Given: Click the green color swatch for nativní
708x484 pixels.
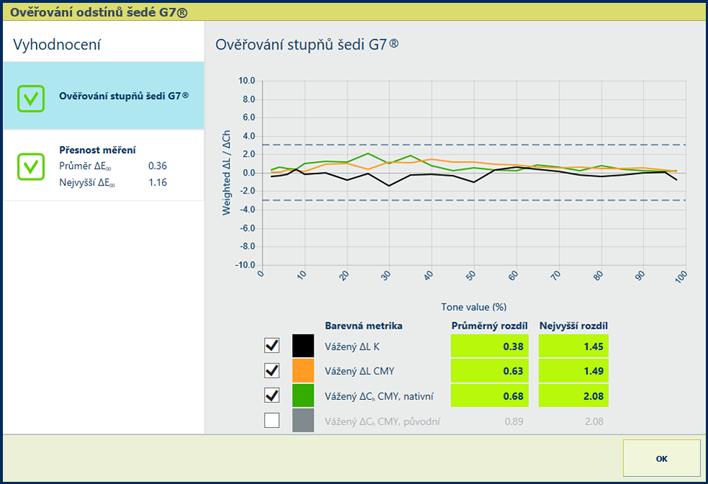Looking at the screenshot, I should pos(303,396).
